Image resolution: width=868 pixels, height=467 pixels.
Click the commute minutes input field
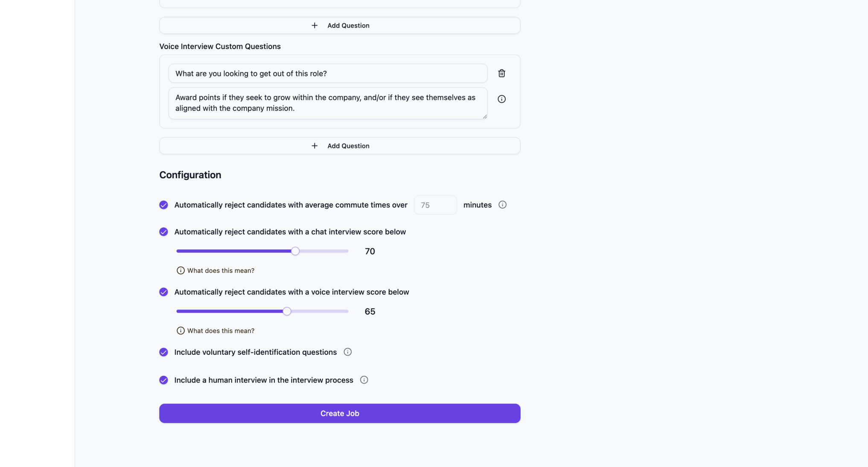tap(435, 205)
